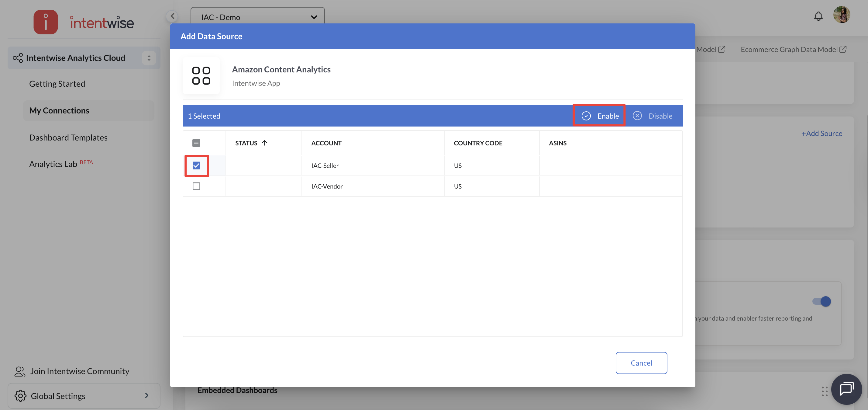The height and width of the screenshot is (410, 868).
Task: Toggle the select-all header checkbox
Action: (x=196, y=143)
